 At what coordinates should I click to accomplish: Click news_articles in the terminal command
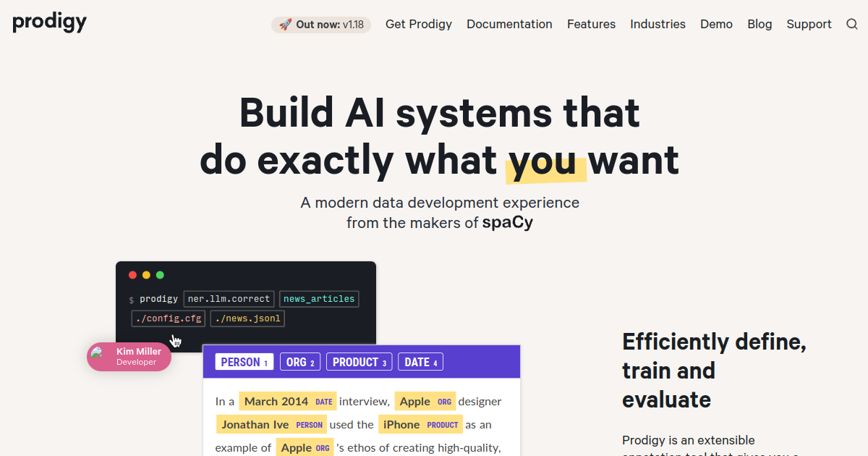(x=319, y=299)
